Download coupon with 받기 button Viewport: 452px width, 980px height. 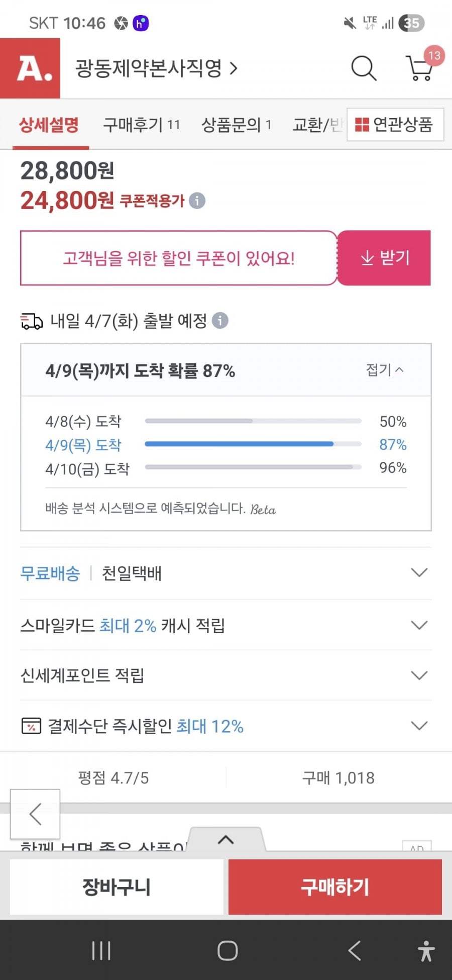click(x=384, y=258)
